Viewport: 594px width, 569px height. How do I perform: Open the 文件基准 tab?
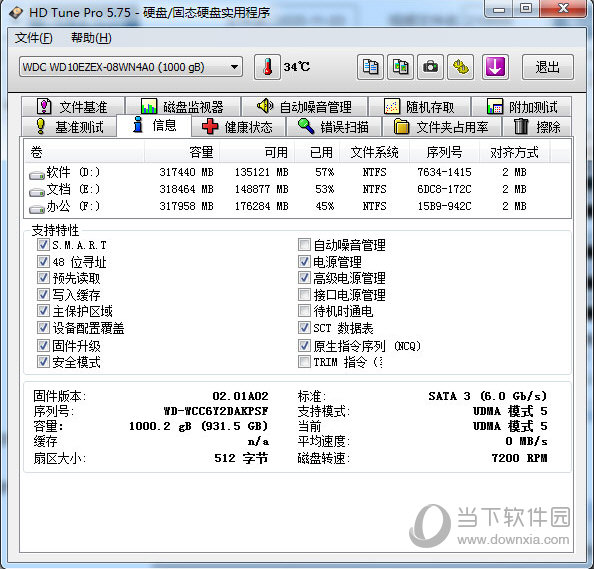point(73,106)
